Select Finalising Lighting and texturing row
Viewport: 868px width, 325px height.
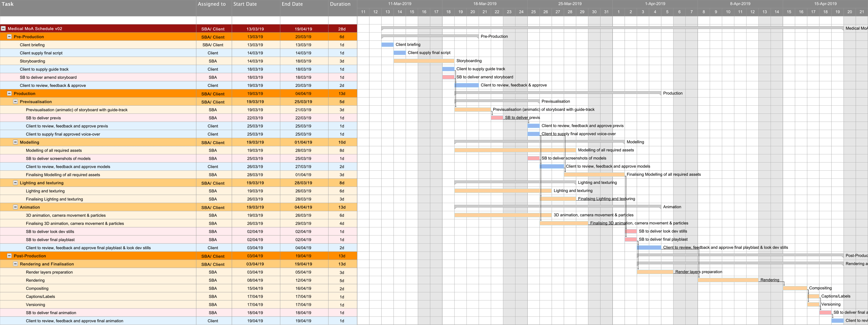pos(179,199)
